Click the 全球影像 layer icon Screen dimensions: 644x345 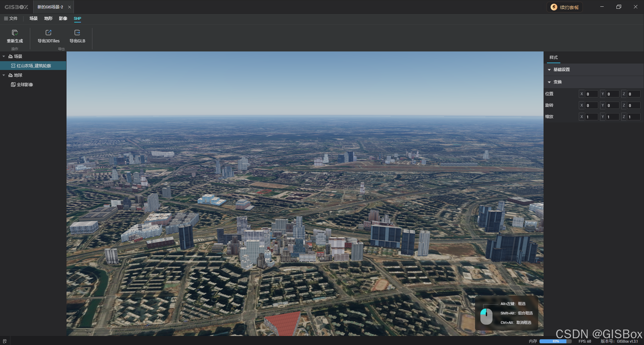coord(13,85)
